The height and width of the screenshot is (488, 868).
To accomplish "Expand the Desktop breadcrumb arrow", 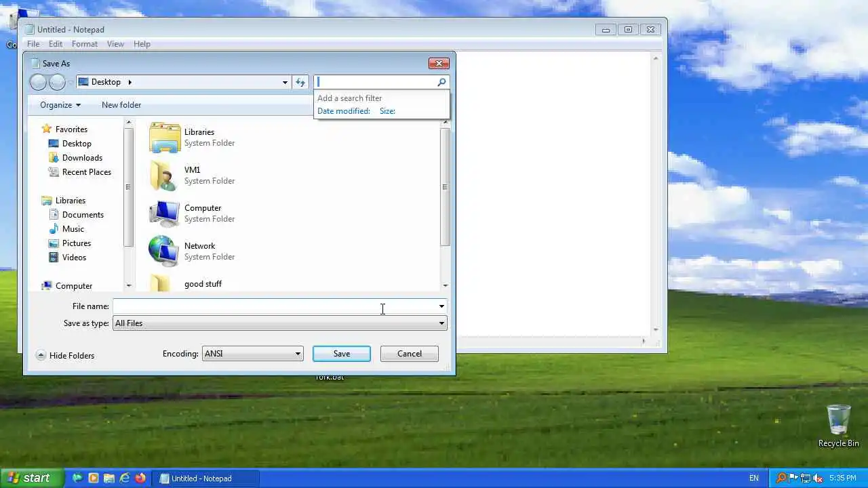I will (x=130, y=82).
